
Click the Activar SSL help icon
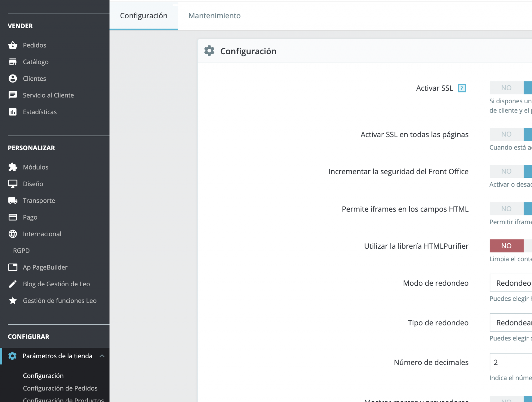462,88
